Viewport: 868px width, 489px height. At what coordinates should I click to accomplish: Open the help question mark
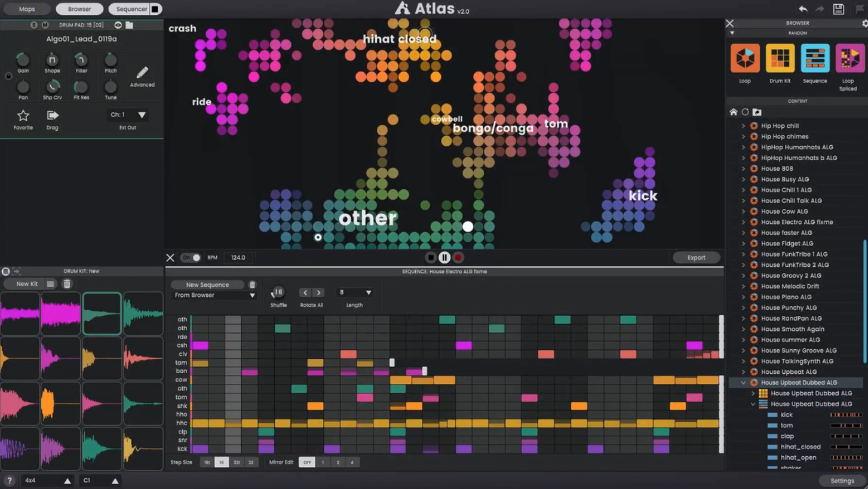click(x=9, y=481)
